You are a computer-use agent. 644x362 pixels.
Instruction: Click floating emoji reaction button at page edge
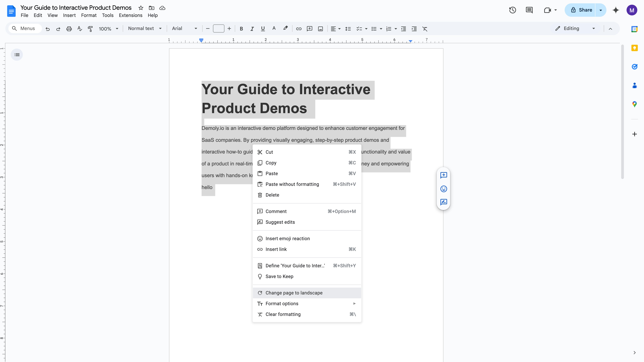(443, 189)
